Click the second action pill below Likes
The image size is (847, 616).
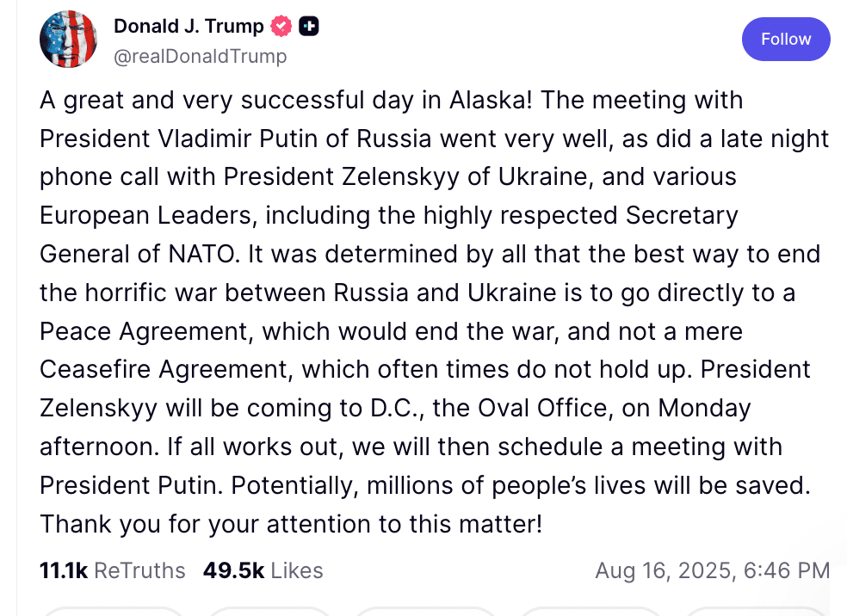click(269, 611)
